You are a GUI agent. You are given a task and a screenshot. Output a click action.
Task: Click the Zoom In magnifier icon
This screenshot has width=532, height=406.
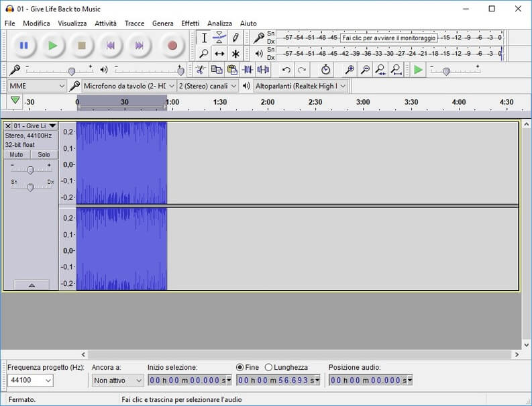pyautogui.click(x=350, y=70)
